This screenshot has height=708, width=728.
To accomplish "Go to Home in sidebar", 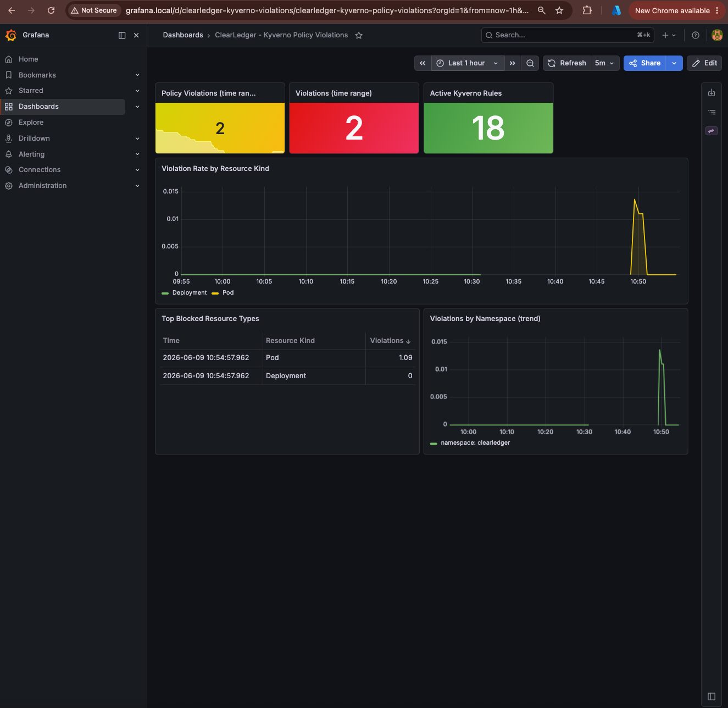I will click(28, 59).
